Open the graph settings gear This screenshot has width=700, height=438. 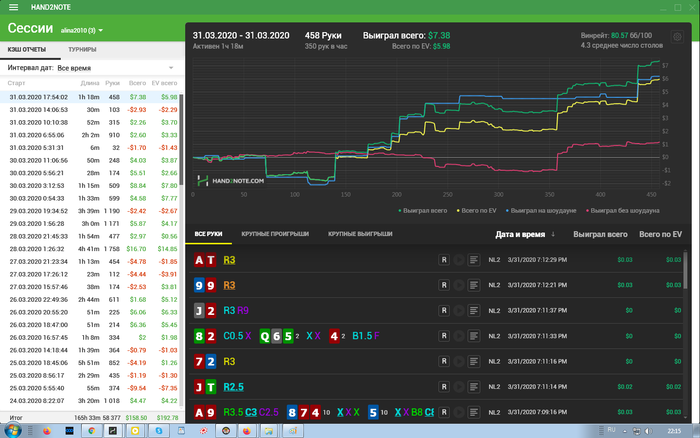pos(677,37)
